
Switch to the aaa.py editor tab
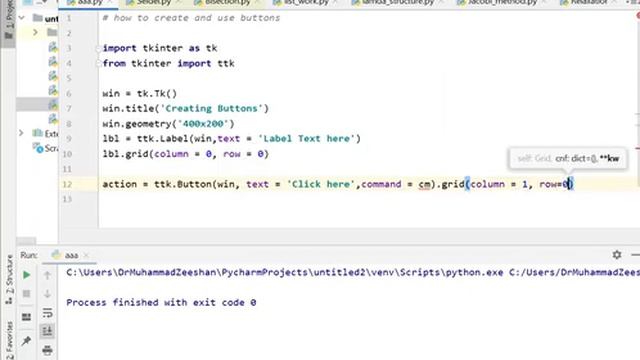click(x=90, y=3)
